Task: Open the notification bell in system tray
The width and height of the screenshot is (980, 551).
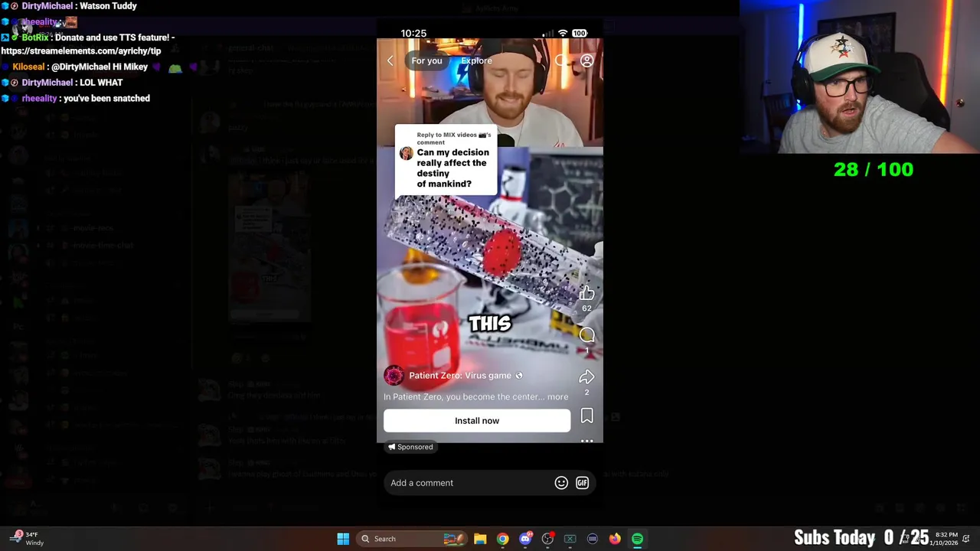Action: pos(967,539)
